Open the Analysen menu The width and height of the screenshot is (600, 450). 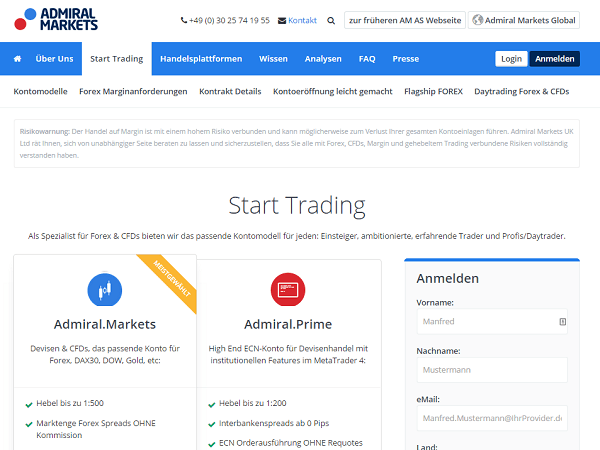click(323, 59)
